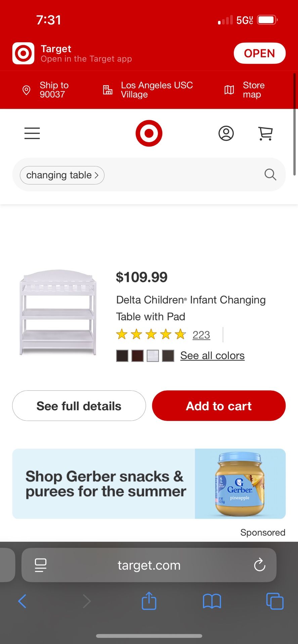The image size is (298, 644).
Task: Select the light gray color swatch
Action: [x=153, y=356]
